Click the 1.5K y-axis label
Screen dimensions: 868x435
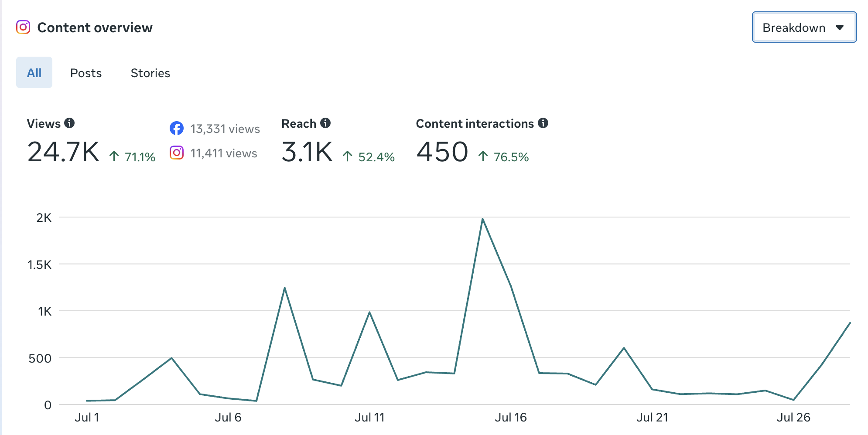[39, 265]
